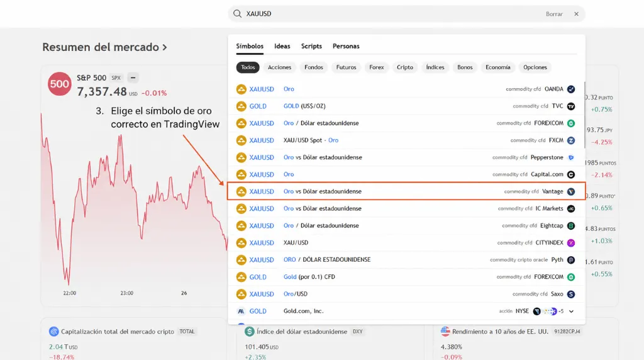
Task: Filter results by Futuros
Action: click(347, 67)
